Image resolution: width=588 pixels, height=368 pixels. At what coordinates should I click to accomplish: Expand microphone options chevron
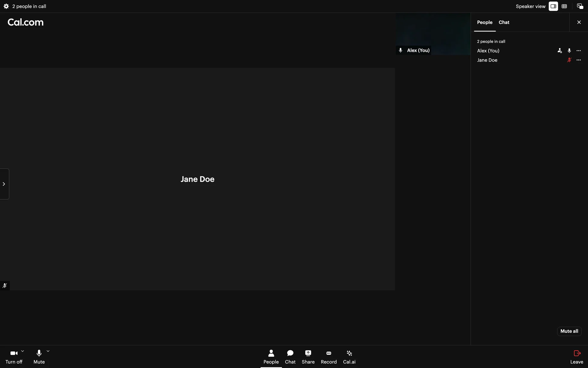48,351
